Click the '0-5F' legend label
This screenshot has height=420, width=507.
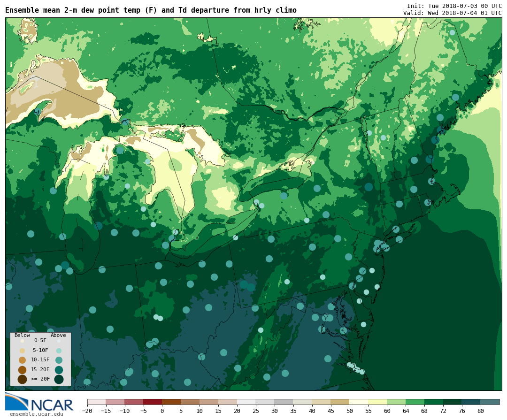tap(40, 341)
